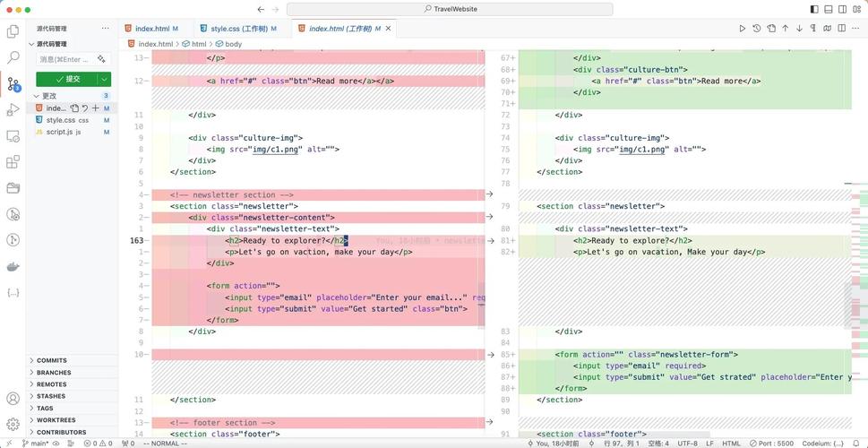Open the Search view in activity bar
Screen dimensions: 868x448
point(13,57)
